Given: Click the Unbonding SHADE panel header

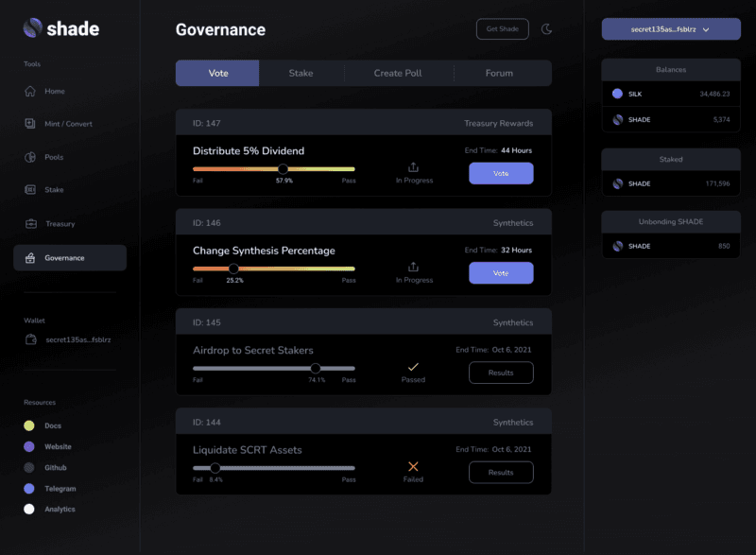Looking at the screenshot, I should pyautogui.click(x=671, y=222).
